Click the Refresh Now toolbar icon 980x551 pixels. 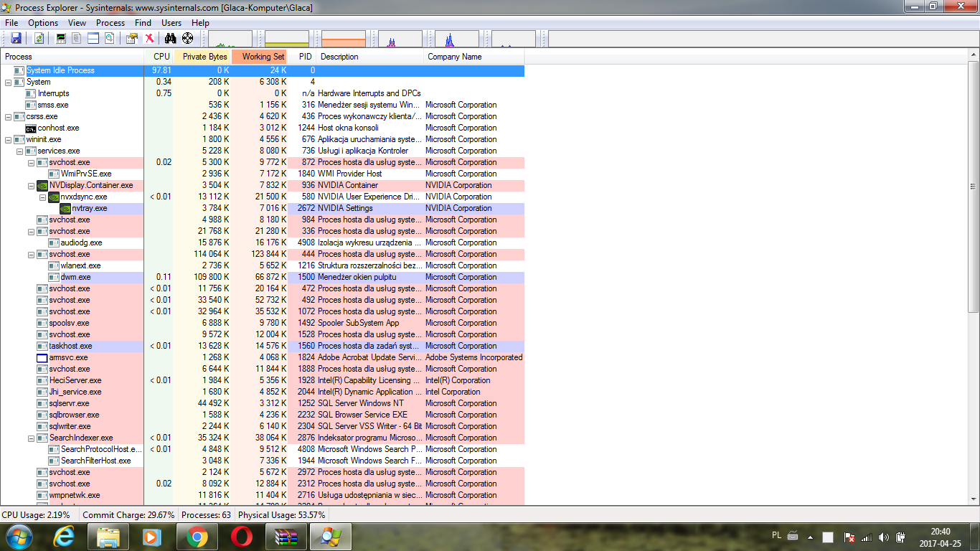click(39, 38)
